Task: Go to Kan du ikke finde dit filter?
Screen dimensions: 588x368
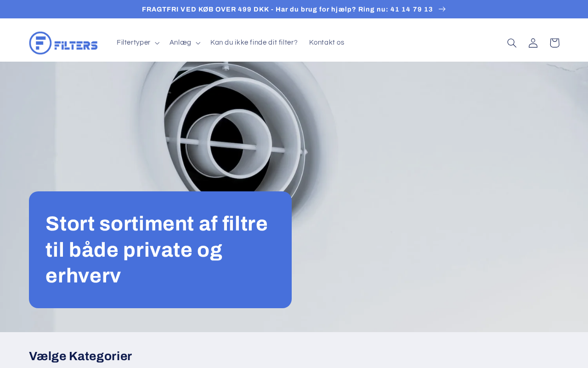Action: click(254, 43)
